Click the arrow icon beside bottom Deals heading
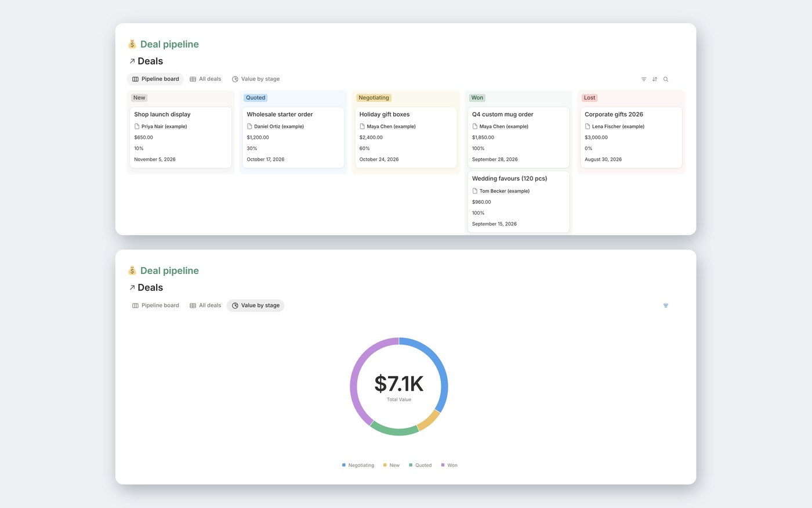This screenshot has width=812, height=508. pyautogui.click(x=132, y=287)
